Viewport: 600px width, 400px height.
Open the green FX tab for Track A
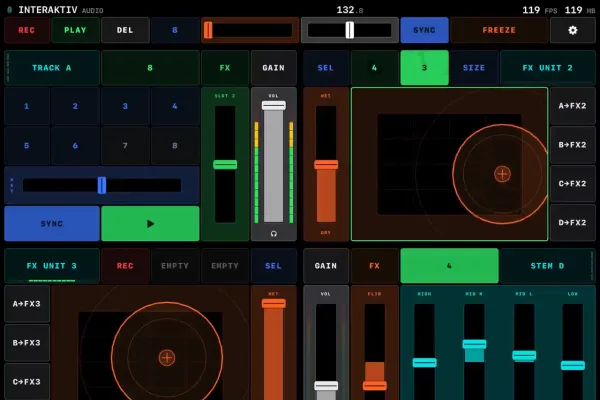coord(225,68)
